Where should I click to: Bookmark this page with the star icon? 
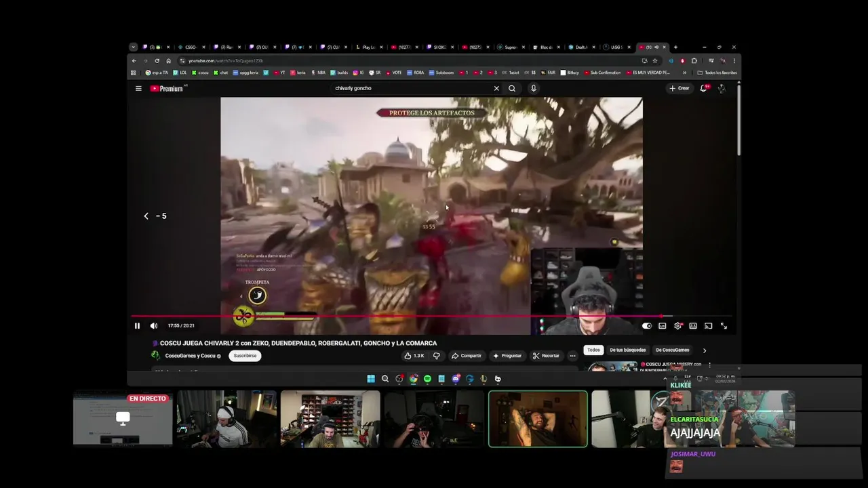pyautogui.click(x=654, y=61)
